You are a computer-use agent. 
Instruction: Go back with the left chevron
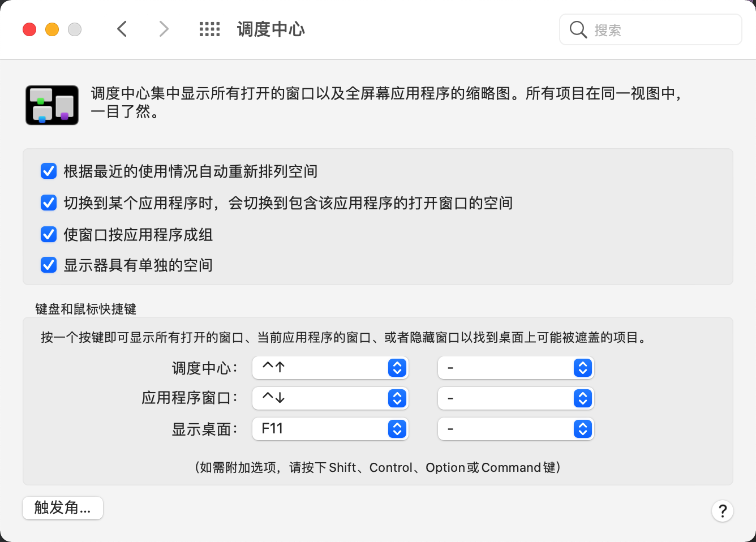[x=122, y=29]
